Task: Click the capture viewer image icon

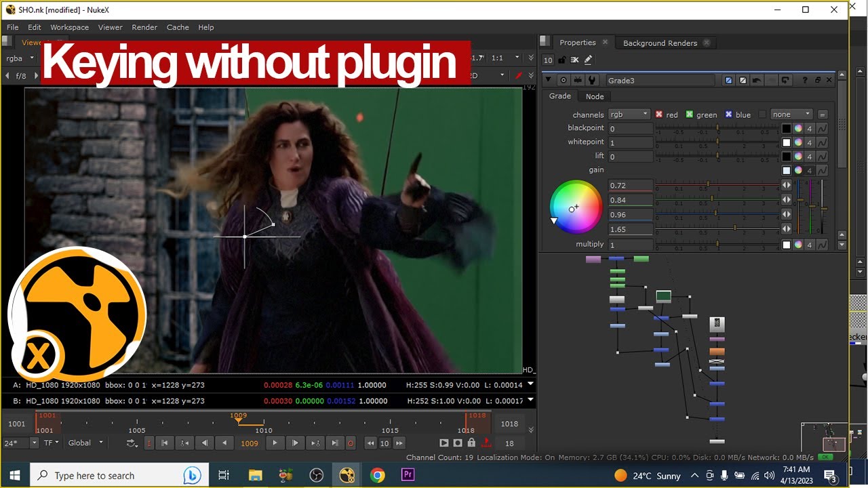Action: pos(458,443)
